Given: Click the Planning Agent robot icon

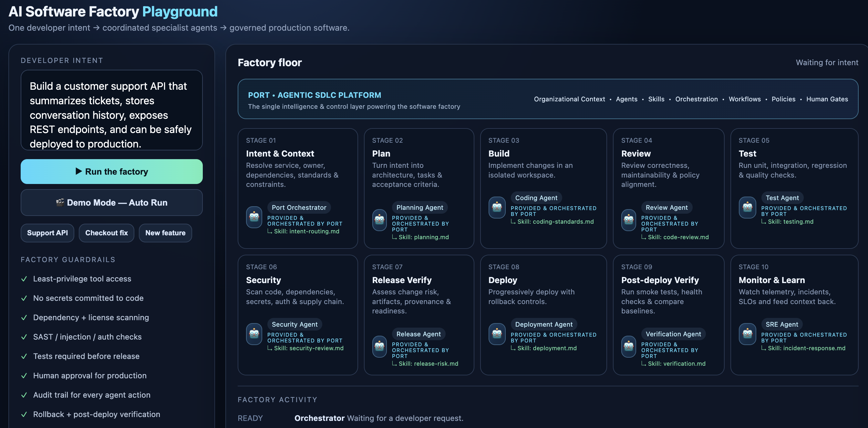Looking at the screenshot, I should click(x=379, y=220).
